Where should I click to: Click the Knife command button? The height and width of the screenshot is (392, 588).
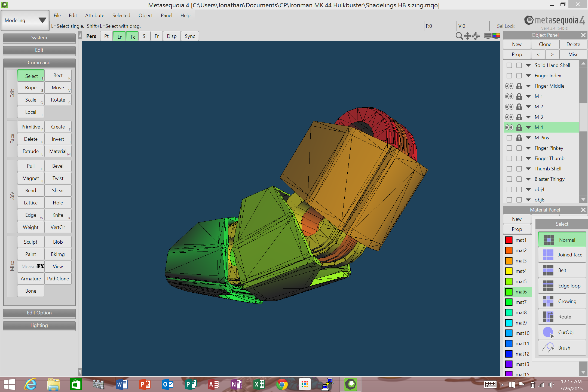[58, 215]
